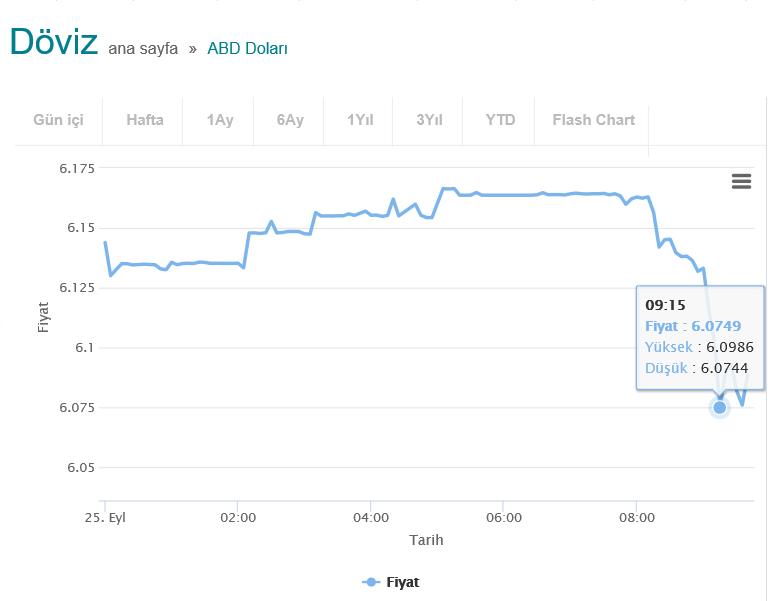This screenshot has width=780, height=601.
Task: Select the 6Ay time range
Action: tap(290, 120)
